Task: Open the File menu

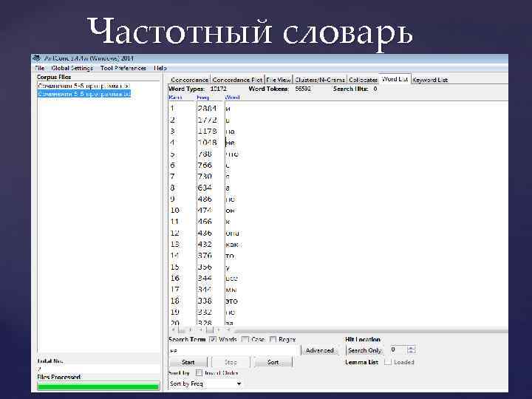Action: tap(39, 68)
